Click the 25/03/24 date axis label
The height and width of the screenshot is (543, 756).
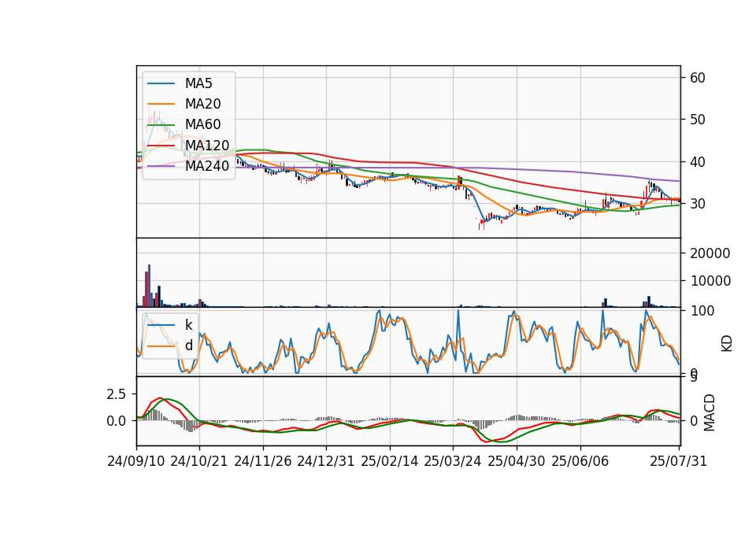tap(453, 461)
